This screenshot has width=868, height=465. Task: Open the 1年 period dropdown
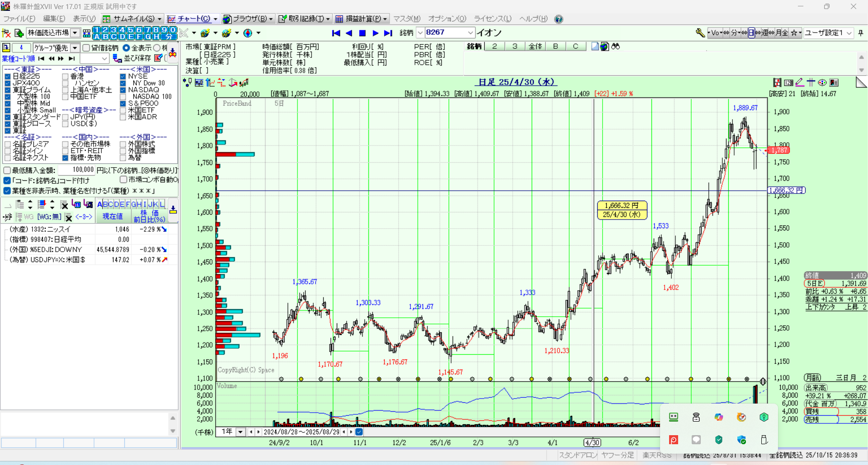click(x=240, y=432)
